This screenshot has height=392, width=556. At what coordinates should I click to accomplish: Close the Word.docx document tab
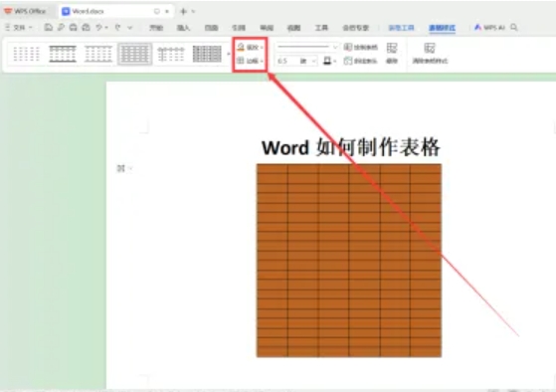[167, 11]
